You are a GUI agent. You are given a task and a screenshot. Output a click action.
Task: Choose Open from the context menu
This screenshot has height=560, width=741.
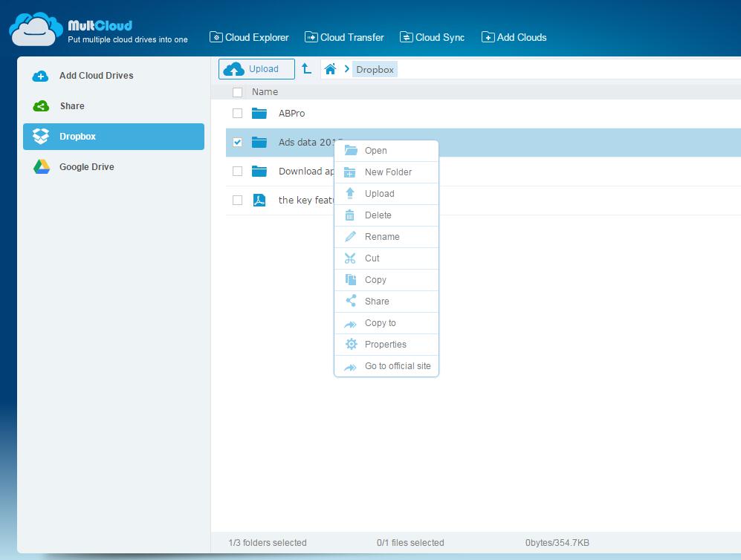tap(386, 151)
